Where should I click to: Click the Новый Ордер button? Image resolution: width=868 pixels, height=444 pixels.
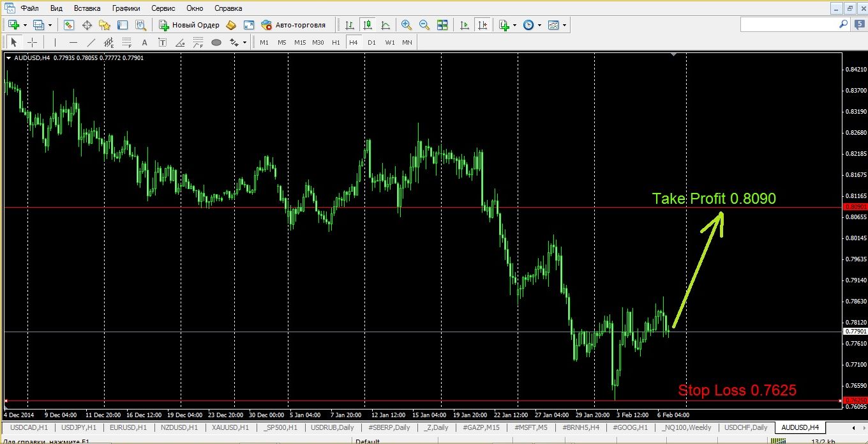coord(190,25)
